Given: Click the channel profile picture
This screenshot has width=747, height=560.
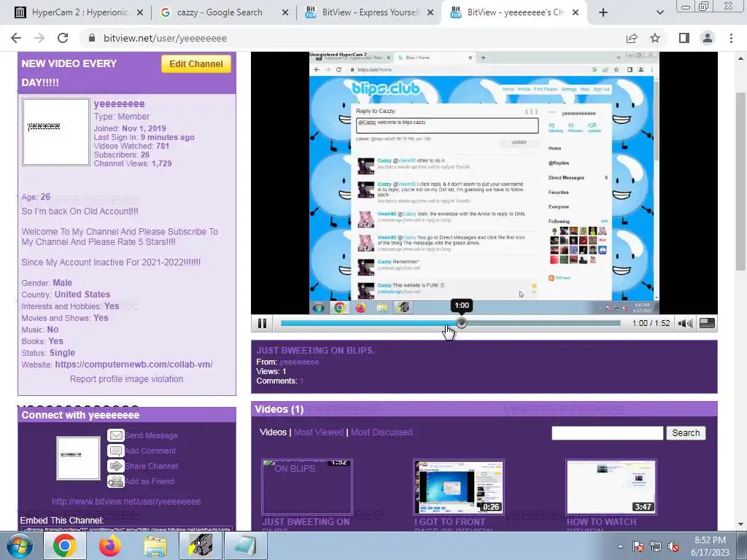Looking at the screenshot, I should pos(55,132).
